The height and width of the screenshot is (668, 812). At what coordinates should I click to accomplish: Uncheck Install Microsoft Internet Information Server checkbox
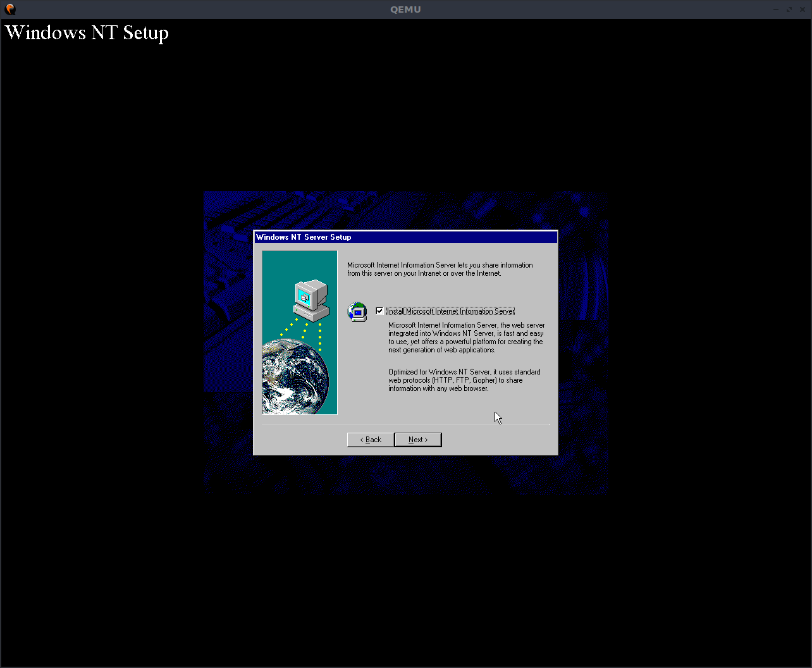[379, 311]
